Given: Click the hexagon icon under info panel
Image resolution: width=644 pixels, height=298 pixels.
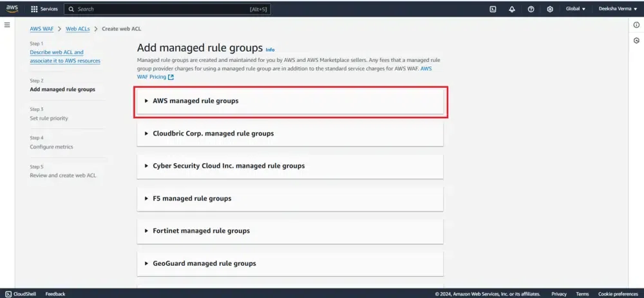Looking at the screenshot, I should click(637, 41).
